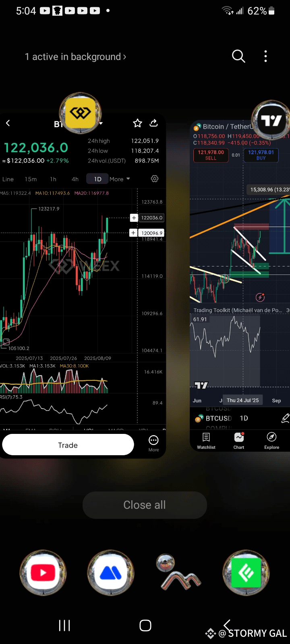290x644 pixels.
Task: Tap the Android home navigation button
Action: click(x=145, y=625)
